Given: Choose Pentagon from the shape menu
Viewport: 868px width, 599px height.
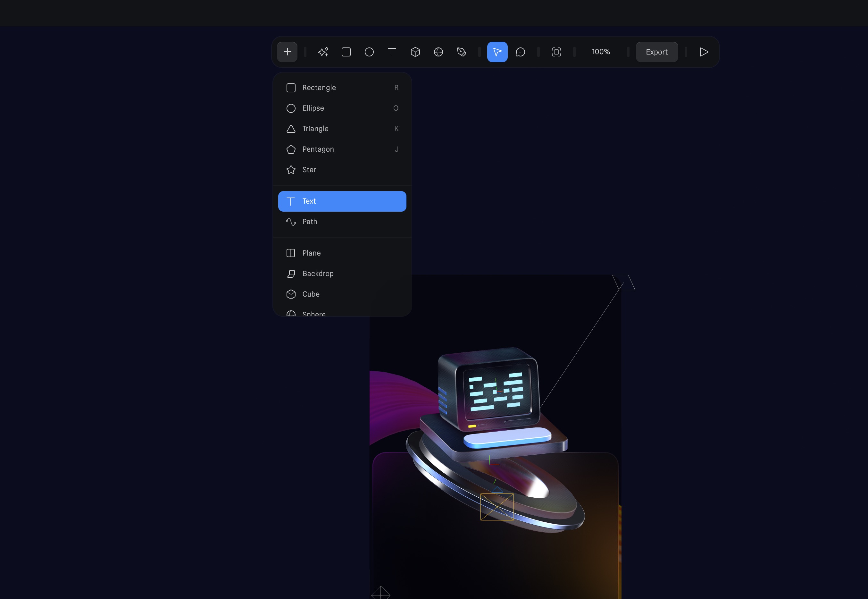Looking at the screenshot, I should pos(318,149).
